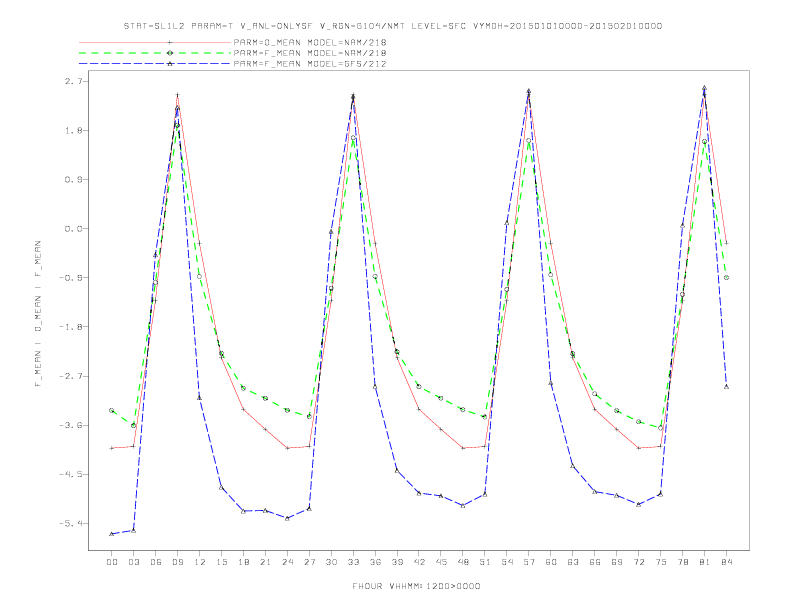Click y-axis tick label 0.0
The image size is (792, 612).
73,229
